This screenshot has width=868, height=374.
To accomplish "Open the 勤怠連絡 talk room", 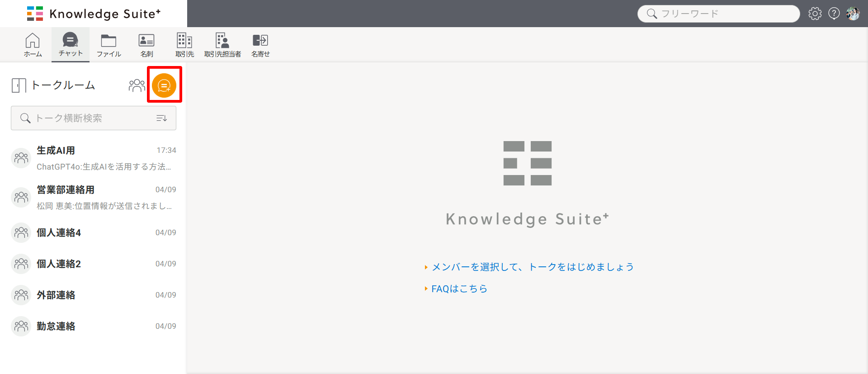I will click(94, 326).
